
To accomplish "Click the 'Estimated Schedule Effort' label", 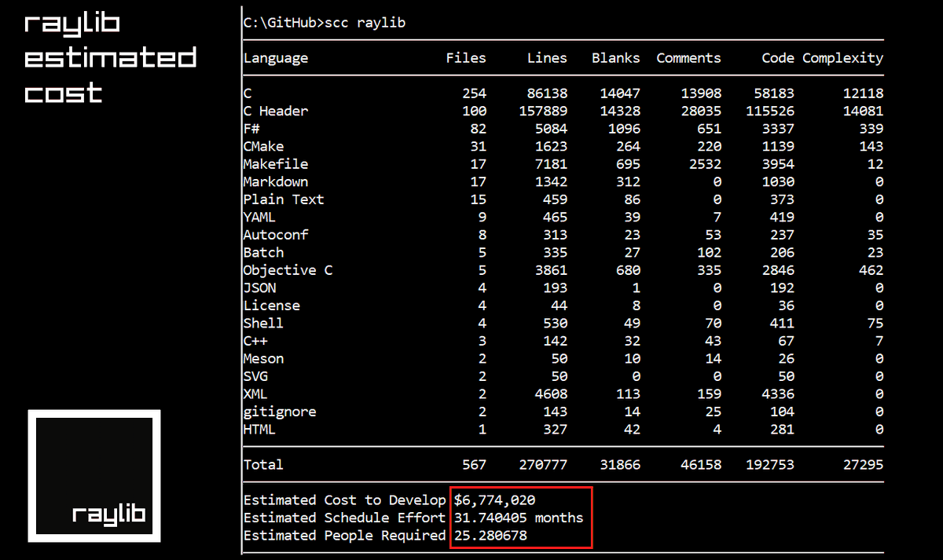I will tap(344, 518).
